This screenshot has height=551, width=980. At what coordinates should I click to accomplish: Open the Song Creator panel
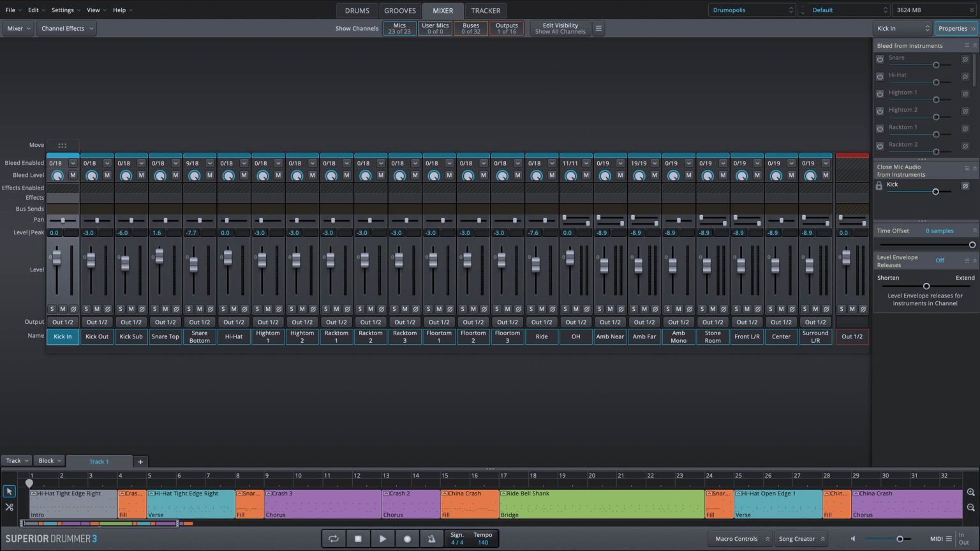pos(801,539)
